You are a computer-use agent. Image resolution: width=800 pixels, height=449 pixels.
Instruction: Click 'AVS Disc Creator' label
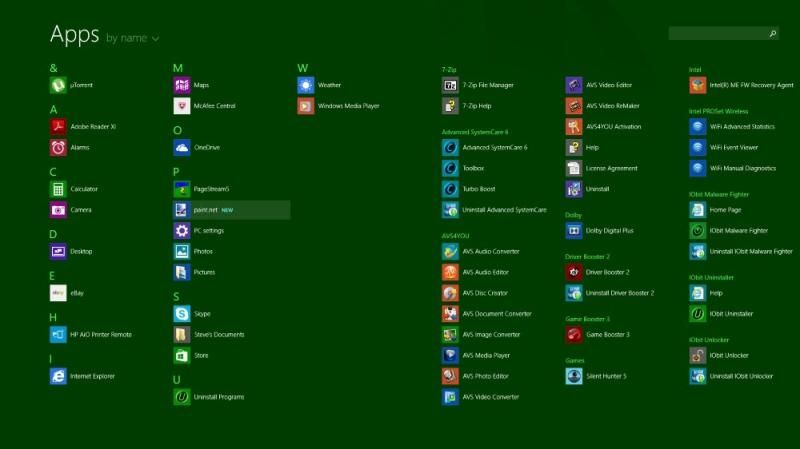(x=485, y=293)
